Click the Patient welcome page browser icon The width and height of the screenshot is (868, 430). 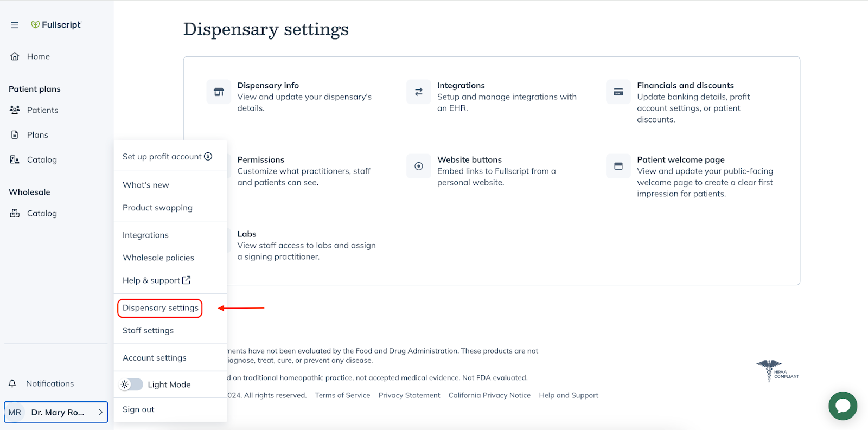coord(618,166)
